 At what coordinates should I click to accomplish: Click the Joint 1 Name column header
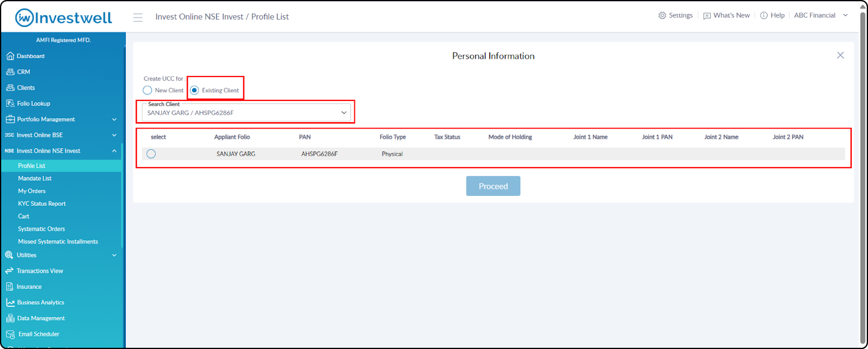click(590, 137)
